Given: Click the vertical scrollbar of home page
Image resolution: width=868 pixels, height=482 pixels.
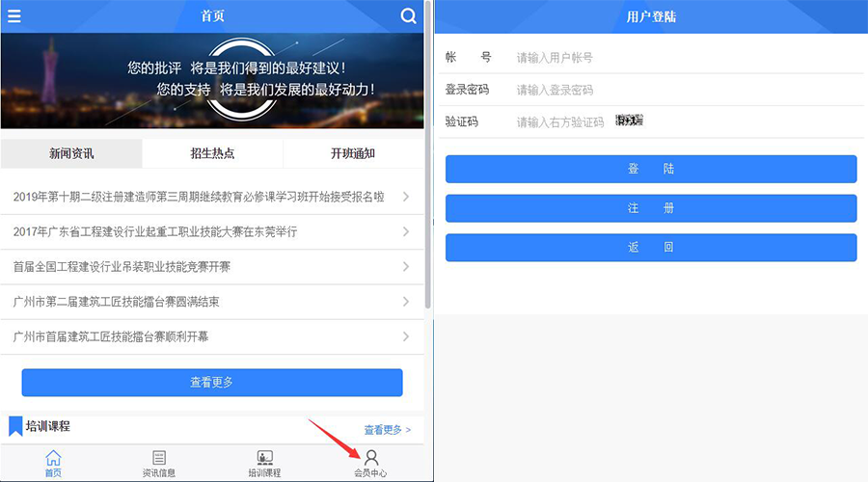Looking at the screenshot, I should coord(427,155).
